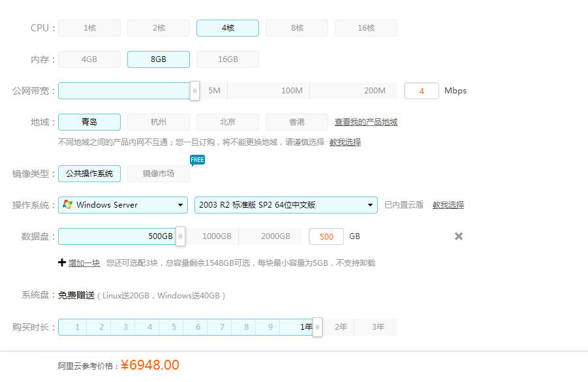Open 查看我的产品地域 link

pos(365,122)
